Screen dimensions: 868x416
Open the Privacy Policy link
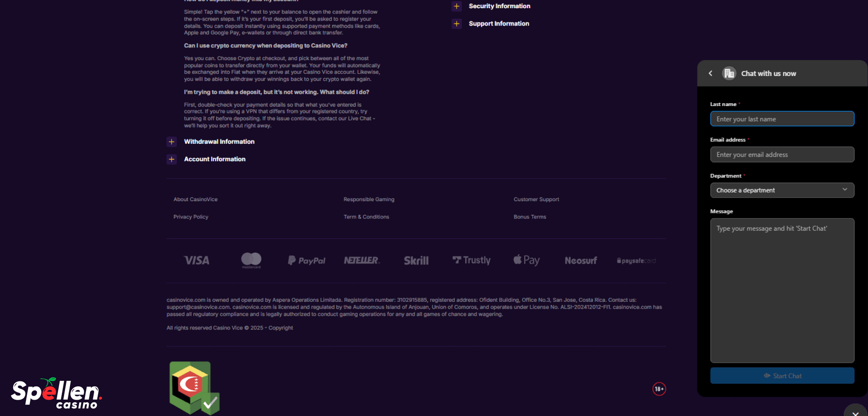(191, 217)
